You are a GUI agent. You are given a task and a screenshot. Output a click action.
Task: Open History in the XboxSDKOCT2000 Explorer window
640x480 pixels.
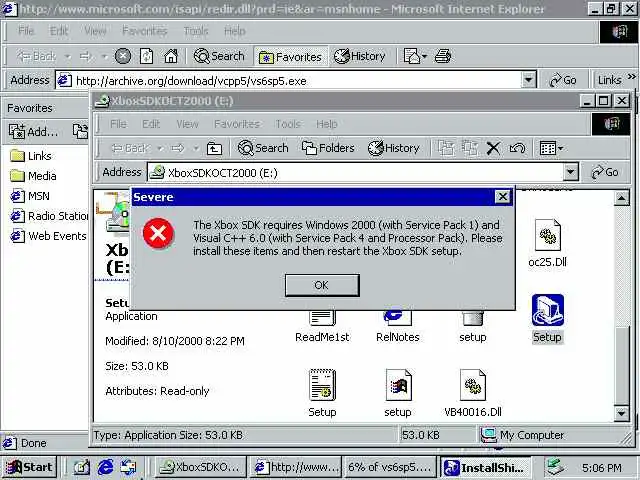tap(394, 148)
